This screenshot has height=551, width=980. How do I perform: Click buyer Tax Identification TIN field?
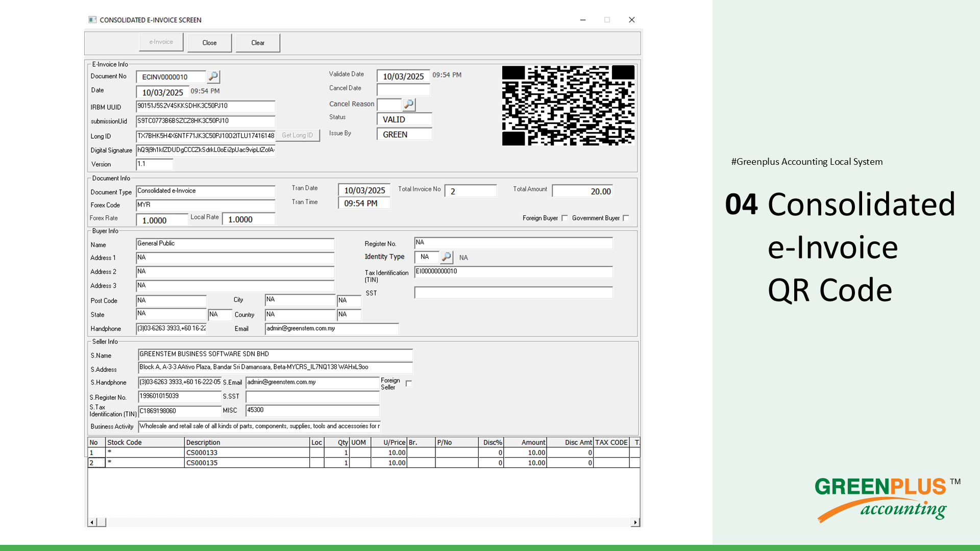(x=513, y=272)
